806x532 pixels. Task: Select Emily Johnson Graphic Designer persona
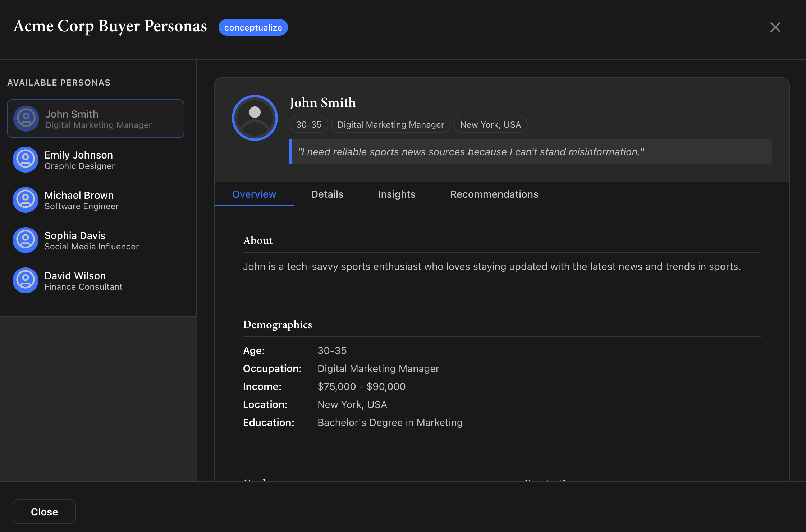point(96,160)
